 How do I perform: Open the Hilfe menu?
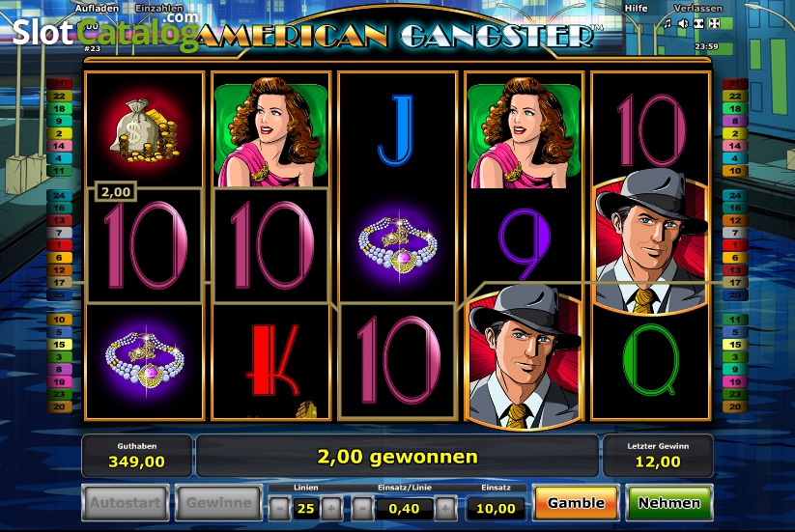pyautogui.click(x=636, y=8)
